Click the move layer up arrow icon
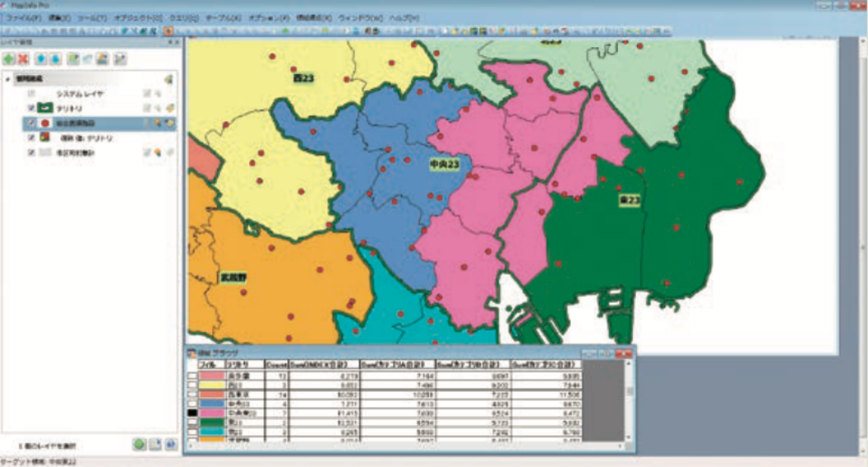The height and width of the screenshot is (467, 868). click(x=40, y=59)
